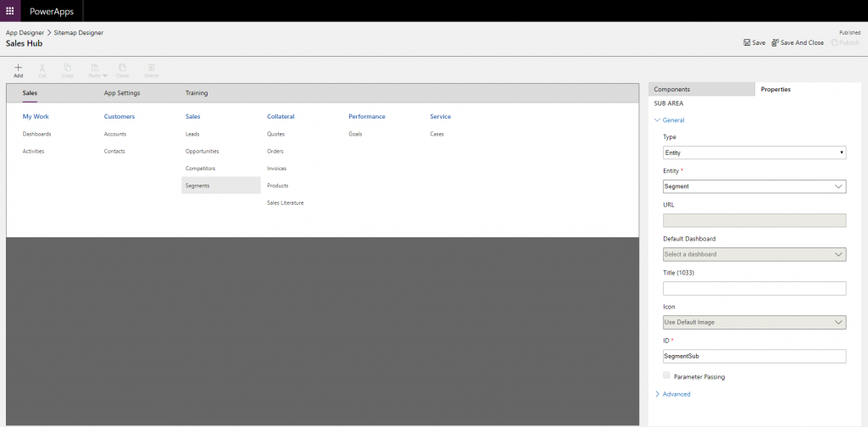This screenshot has height=427, width=868.
Task: Select the Performance group
Action: [366, 117]
